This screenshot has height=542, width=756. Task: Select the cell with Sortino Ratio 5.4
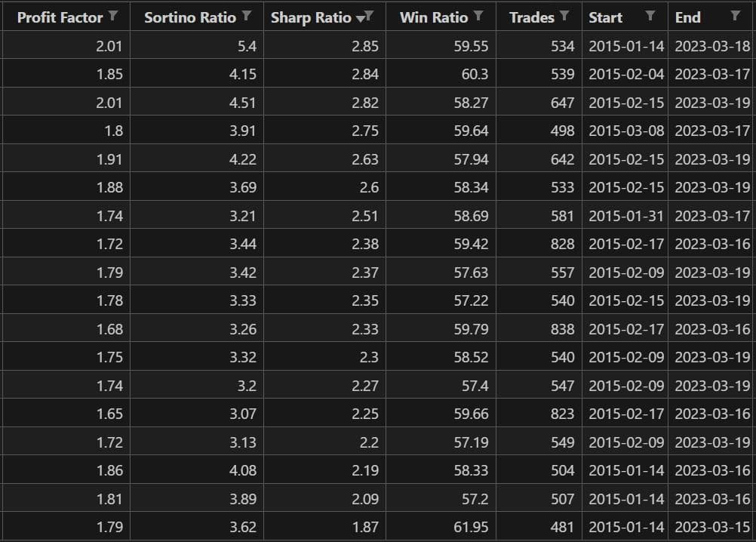(197, 46)
